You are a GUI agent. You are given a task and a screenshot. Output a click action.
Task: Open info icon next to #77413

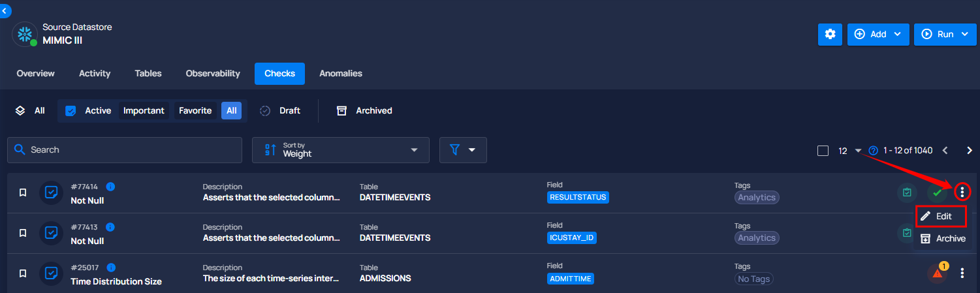pyautogui.click(x=110, y=227)
